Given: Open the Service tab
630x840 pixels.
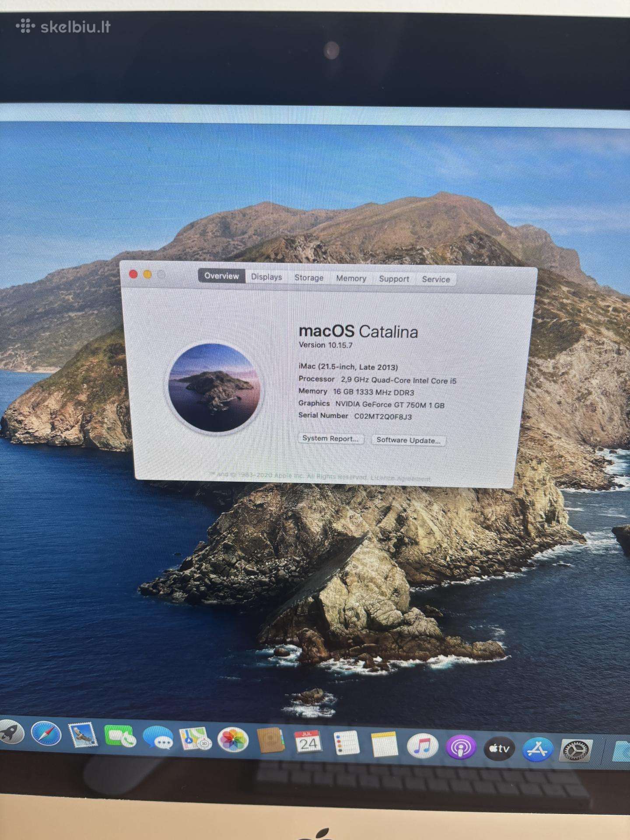Looking at the screenshot, I should pyautogui.click(x=436, y=279).
